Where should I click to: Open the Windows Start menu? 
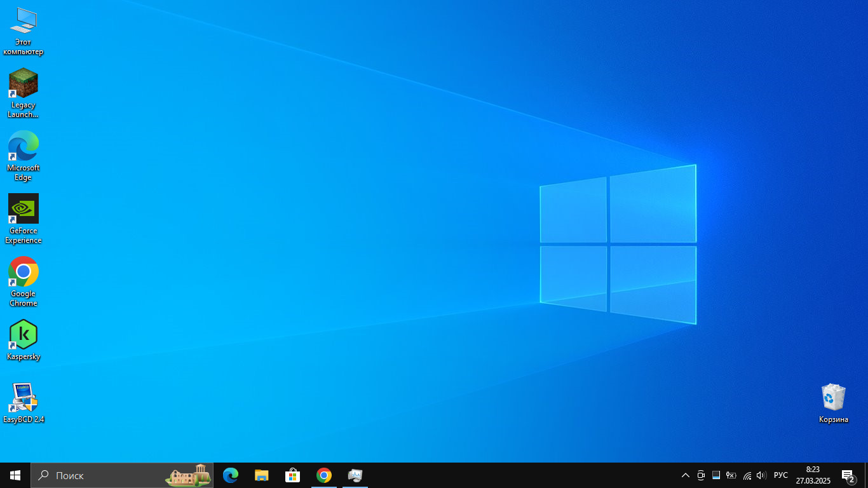pyautogui.click(x=15, y=475)
